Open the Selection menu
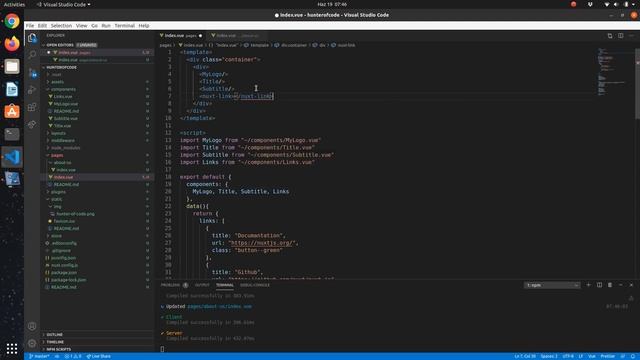 tap(61, 25)
